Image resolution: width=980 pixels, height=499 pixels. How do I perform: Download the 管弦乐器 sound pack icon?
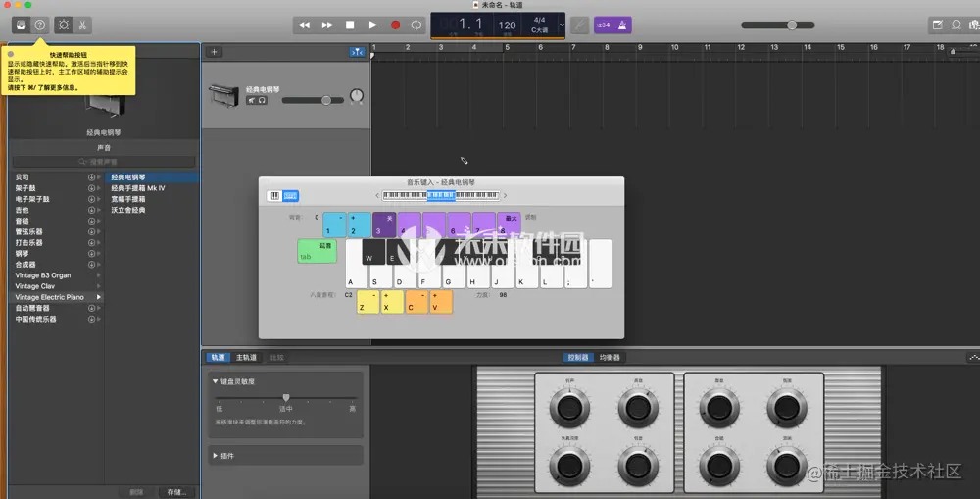(x=91, y=232)
